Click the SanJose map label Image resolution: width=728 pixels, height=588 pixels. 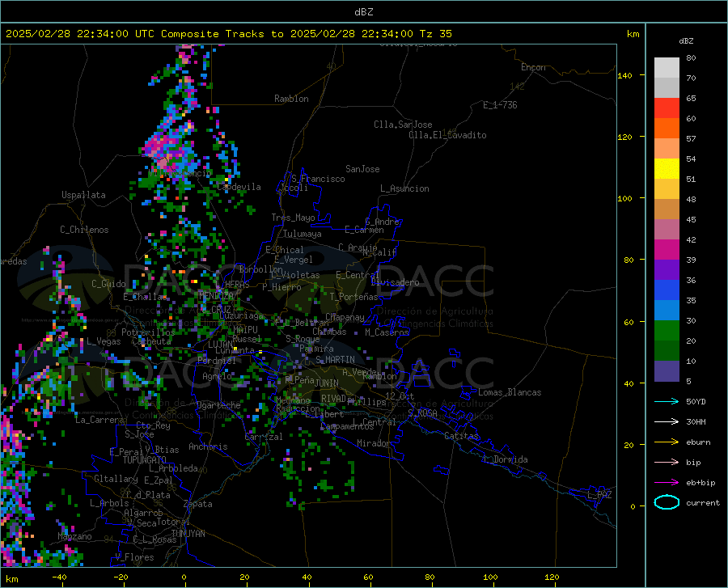coord(362,169)
